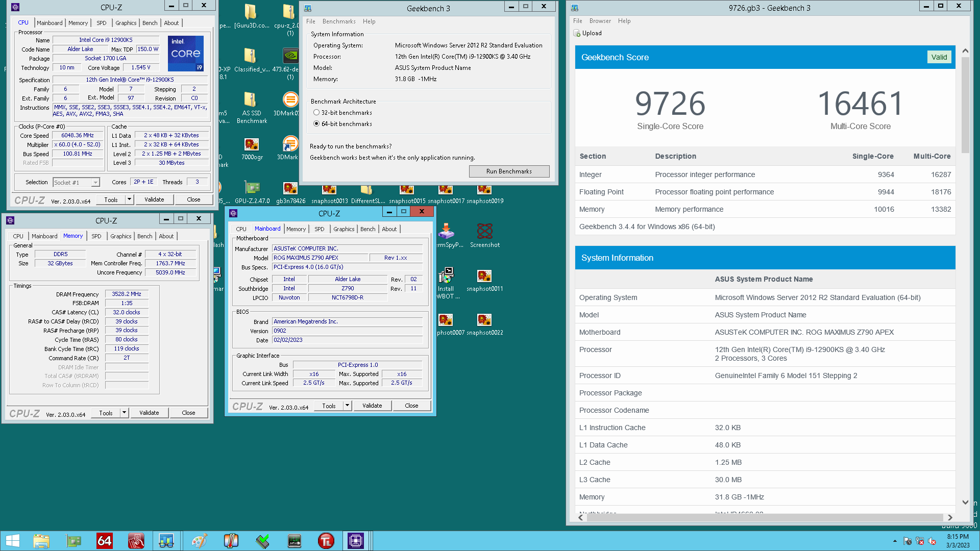Click the DRAM Frequency 3528.2 MHz value

tap(127, 294)
